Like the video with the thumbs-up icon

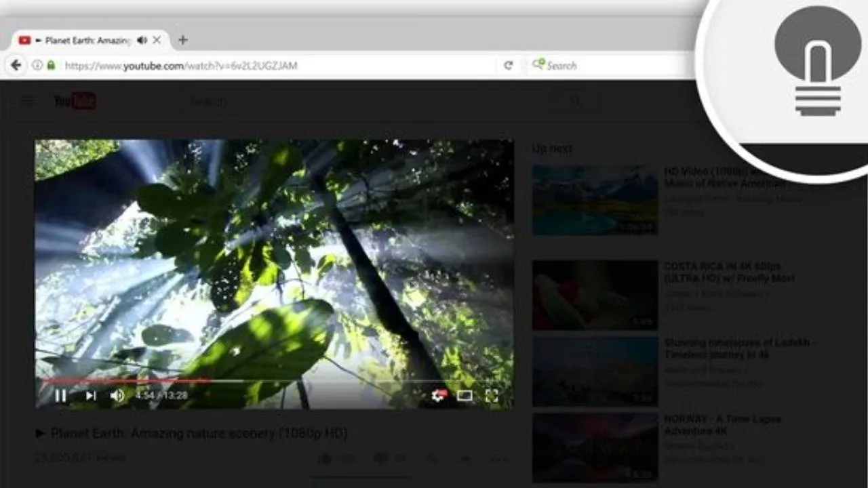point(325,459)
